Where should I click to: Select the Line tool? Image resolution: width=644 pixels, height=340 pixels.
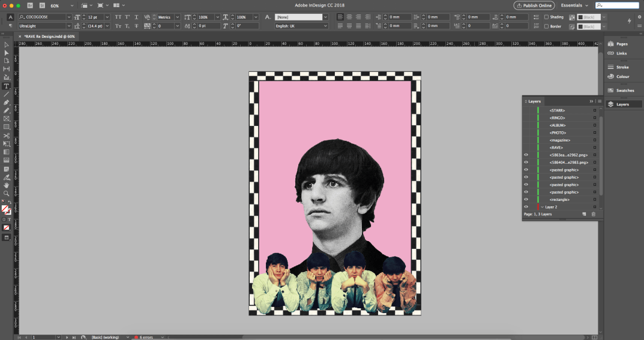(6, 94)
